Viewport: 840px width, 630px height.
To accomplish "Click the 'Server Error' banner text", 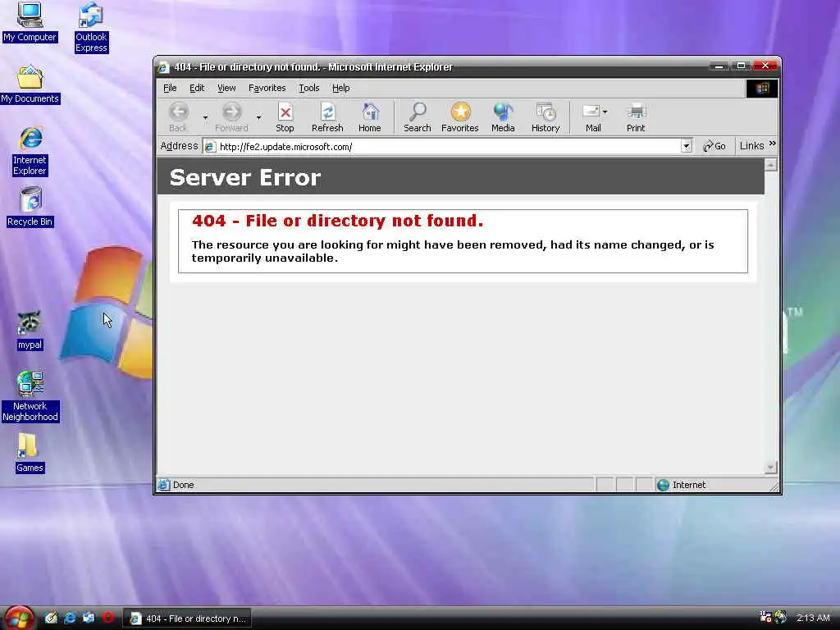I will (x=244, y=177).
